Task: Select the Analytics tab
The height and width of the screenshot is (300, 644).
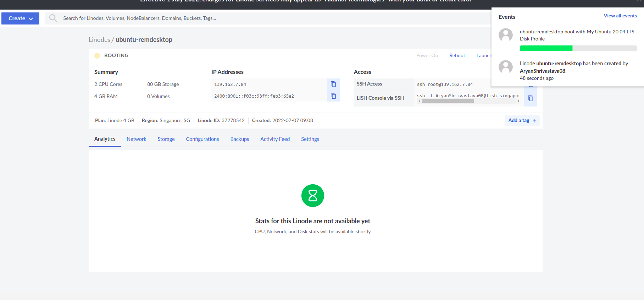Action: coord(105,139)
